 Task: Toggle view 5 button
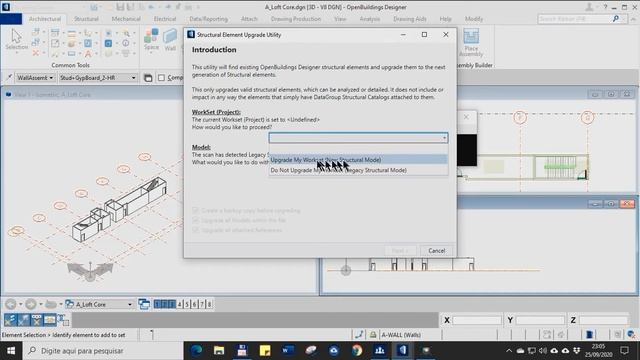(187, 304)
